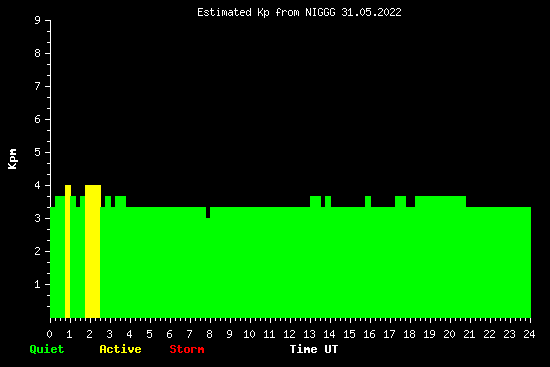
Task: Click the 1 value on Kp axis
Action: 38,284
